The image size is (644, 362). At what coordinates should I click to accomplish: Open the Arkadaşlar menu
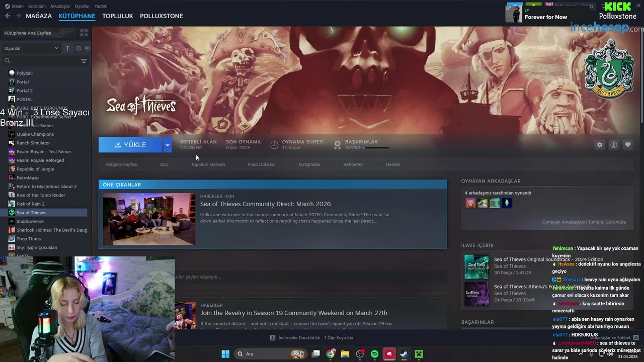click(60, 6)
